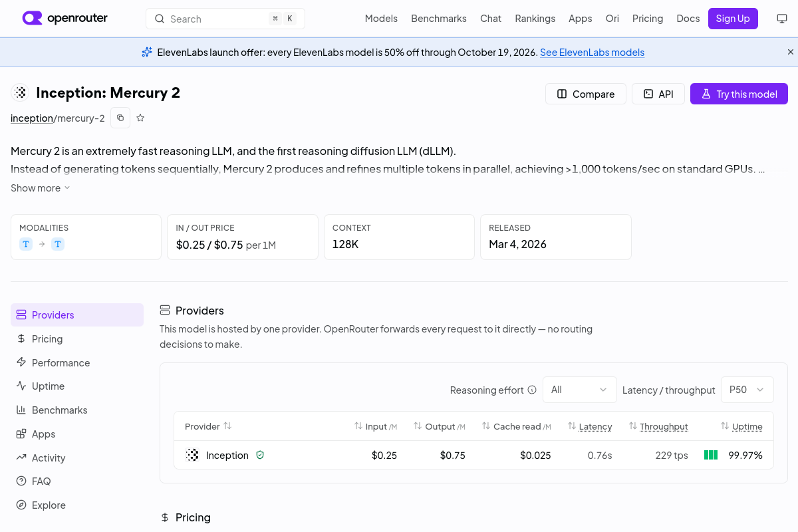Sort providers by Uptime

[741, 426]
